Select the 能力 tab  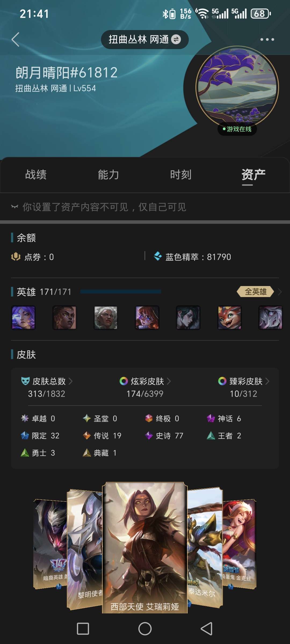coord(108,175)
